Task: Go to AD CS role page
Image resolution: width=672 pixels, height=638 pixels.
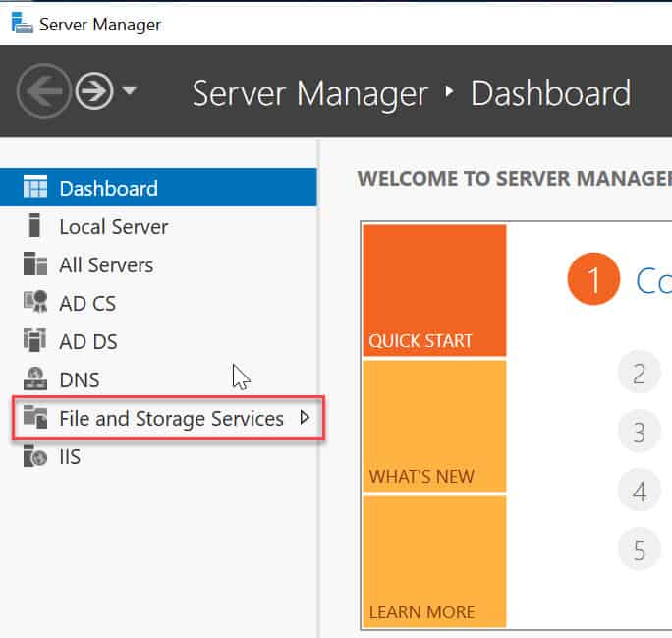Action: 158,302
